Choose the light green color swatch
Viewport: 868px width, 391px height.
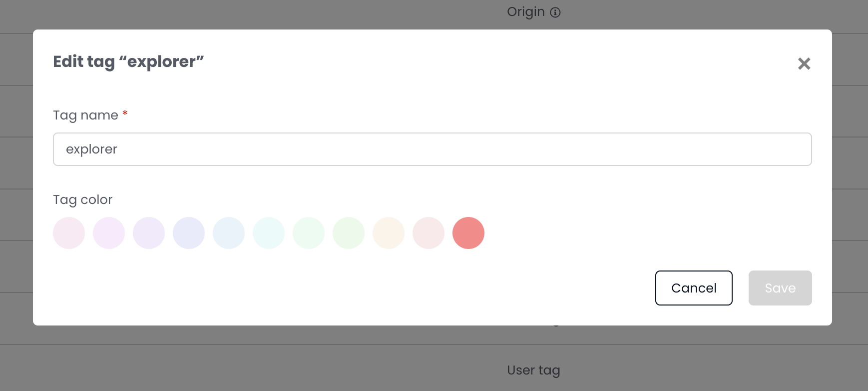tap(349, 232)
